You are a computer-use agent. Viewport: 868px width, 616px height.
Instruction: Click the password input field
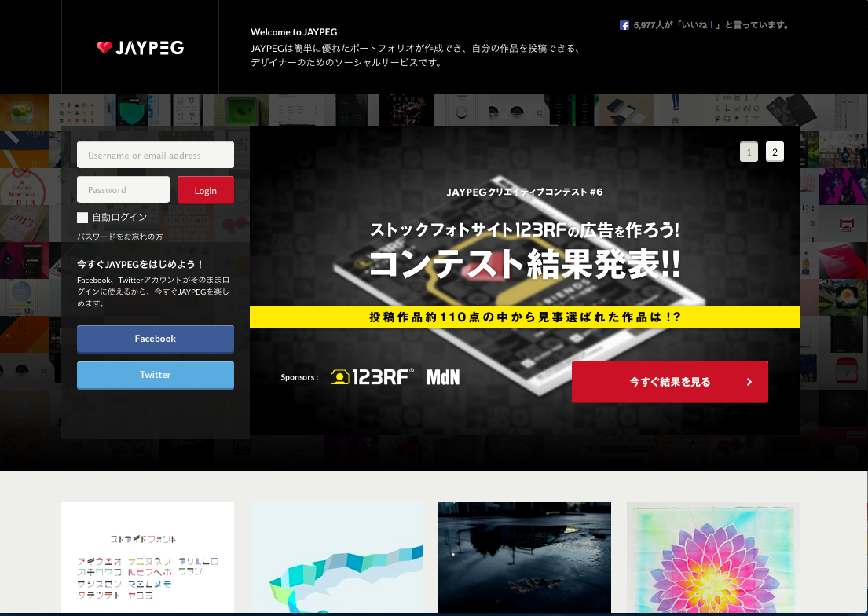click(123, 189)
